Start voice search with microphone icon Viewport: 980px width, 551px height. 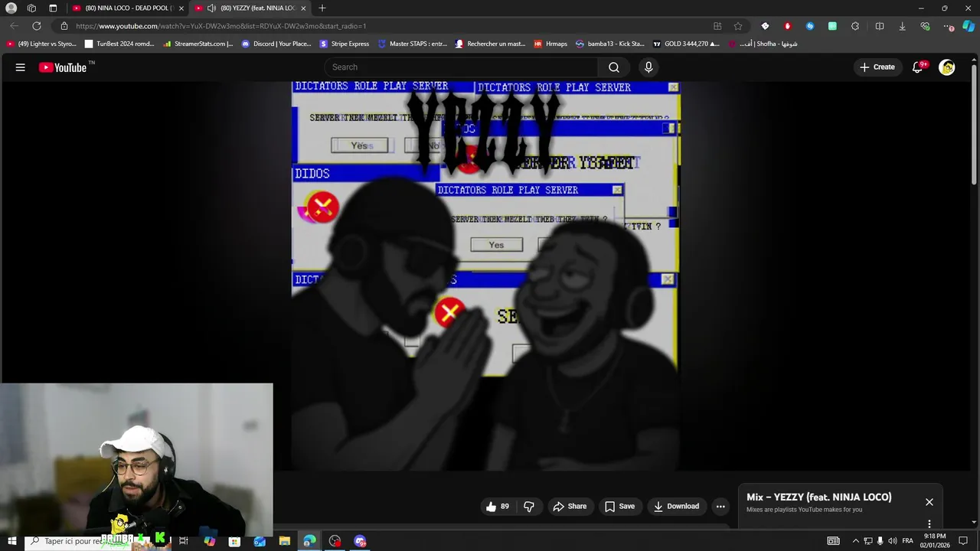tap(648, 67)
